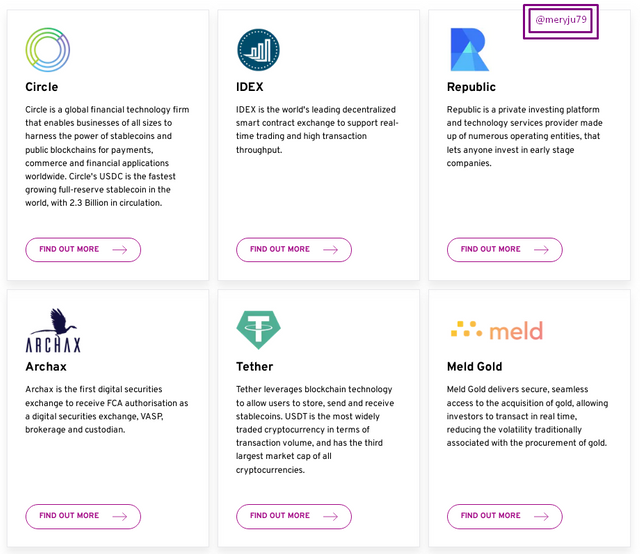Select the Republic heading text

(x=471, y=87)
